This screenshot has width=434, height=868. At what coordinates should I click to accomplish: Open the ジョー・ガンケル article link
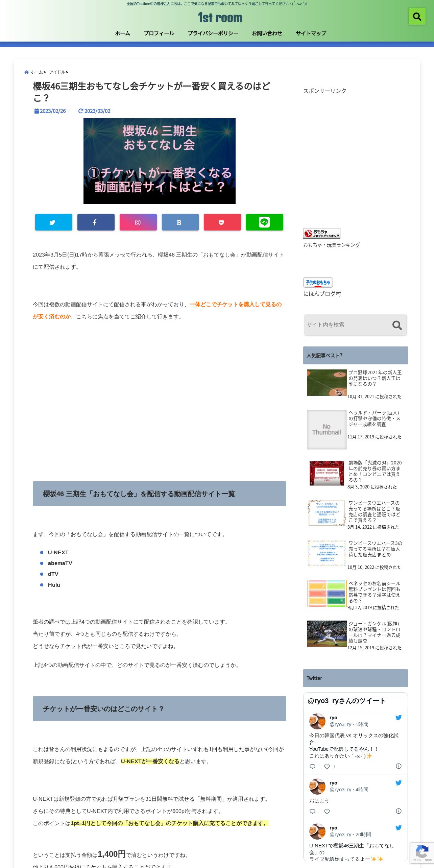(x=374, y=632)
